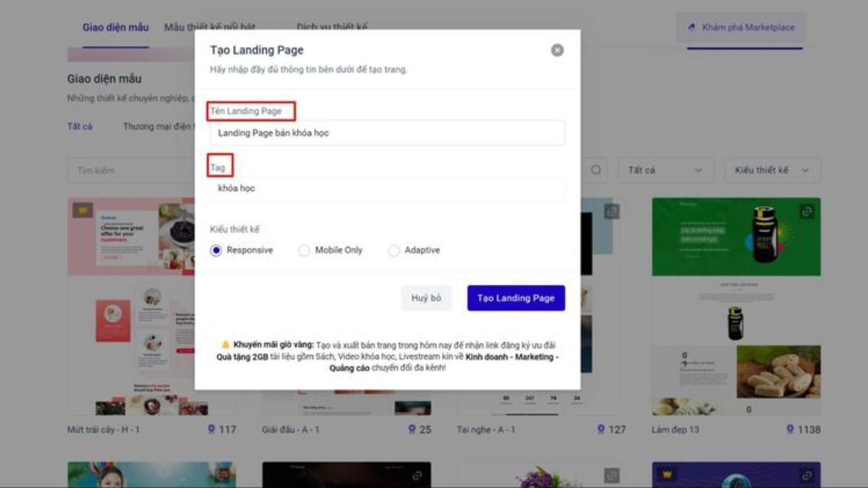The width and height of the screenshot is (868, 488).
Task: Switch to the Giao diện mẫu tab
Action: click(x=115, y=27)
